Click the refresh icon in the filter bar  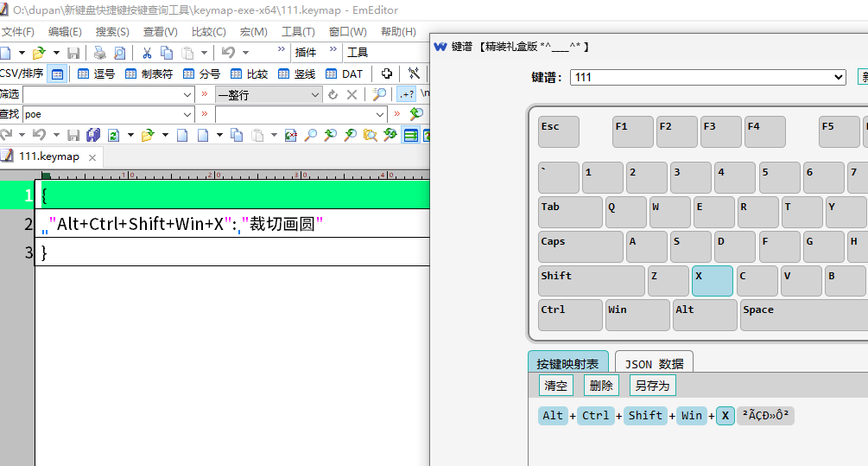333,94
